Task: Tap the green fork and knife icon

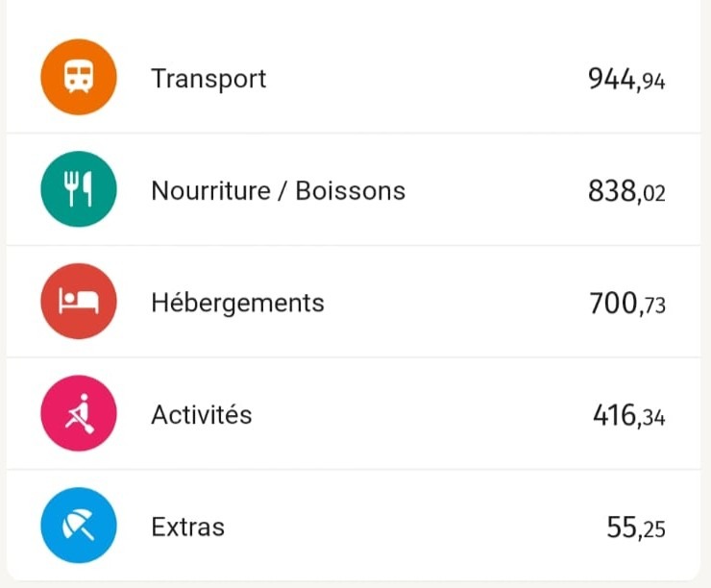Action: (x=79, y=189)
